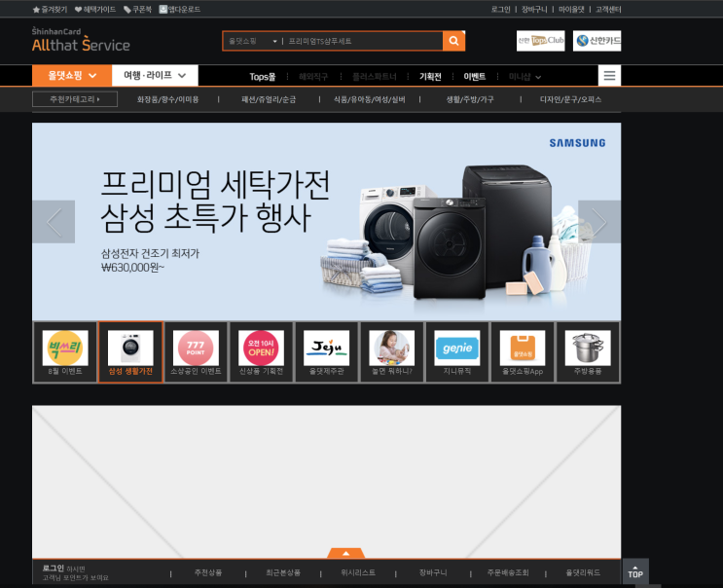Click the orange up-arrow tab above bottom bar

coord(345,553)
